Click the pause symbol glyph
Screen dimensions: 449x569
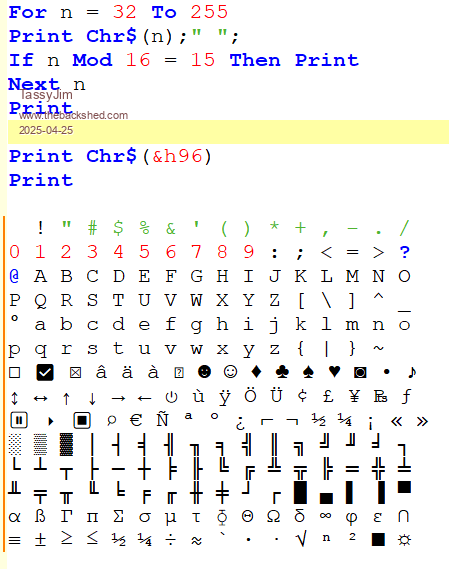(x=19, y=421)
